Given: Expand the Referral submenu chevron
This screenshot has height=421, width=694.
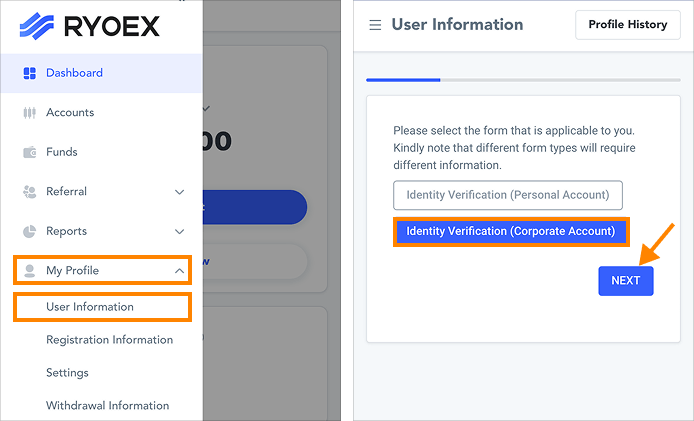Looking at the screenshot, I should [180, 192].
